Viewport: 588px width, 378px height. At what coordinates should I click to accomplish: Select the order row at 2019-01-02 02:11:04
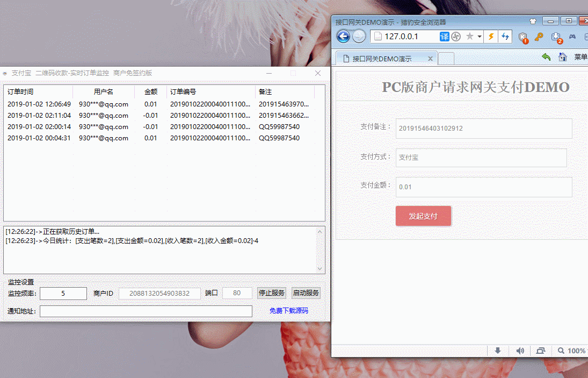coord(159,115)
